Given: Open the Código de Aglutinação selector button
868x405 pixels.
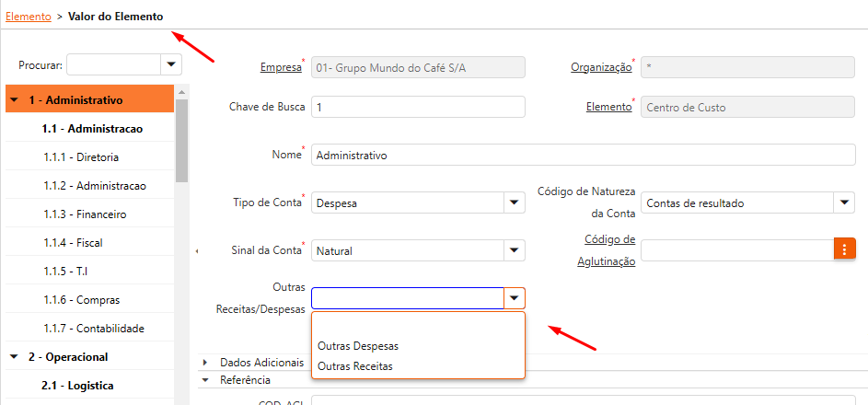Looking at the screenshot, I should (x=844, y=250).
